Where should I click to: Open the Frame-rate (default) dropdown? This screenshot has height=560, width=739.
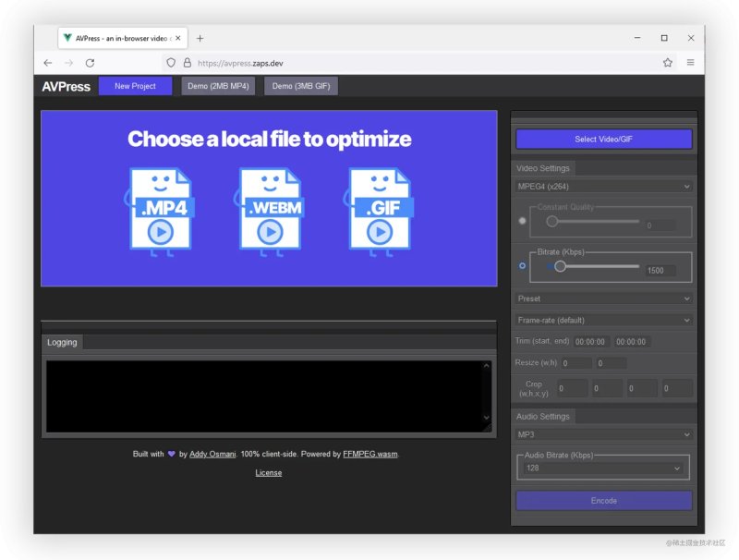(x=603, y=321)
